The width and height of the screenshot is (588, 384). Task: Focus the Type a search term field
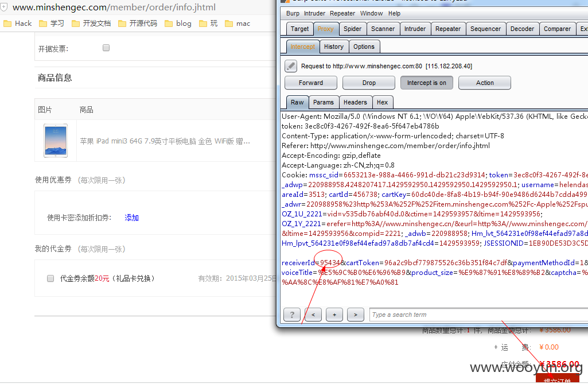click(x=478, y=315)
